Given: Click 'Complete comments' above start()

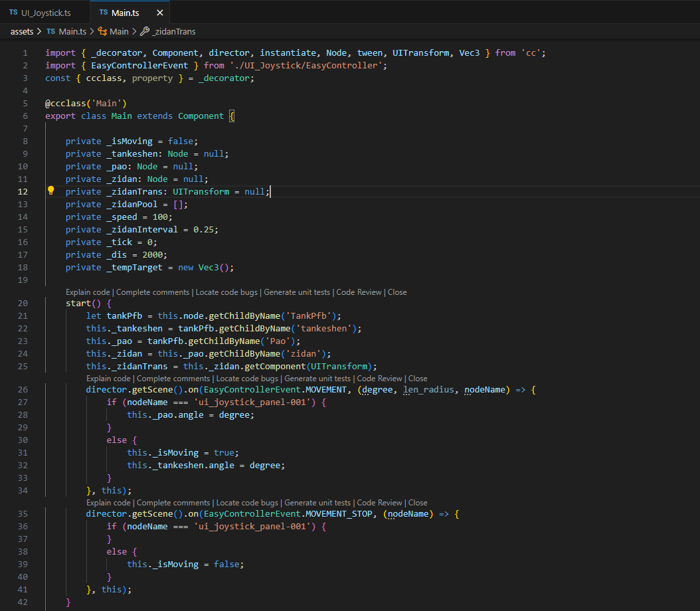Looking at the screenshot, I should pos(153,292).
